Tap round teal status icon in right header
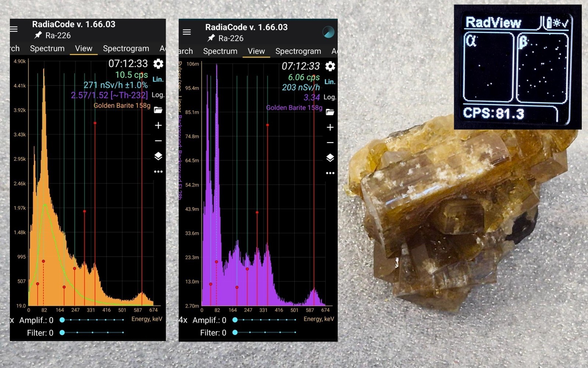588x368 pixels. coord(328,32)
